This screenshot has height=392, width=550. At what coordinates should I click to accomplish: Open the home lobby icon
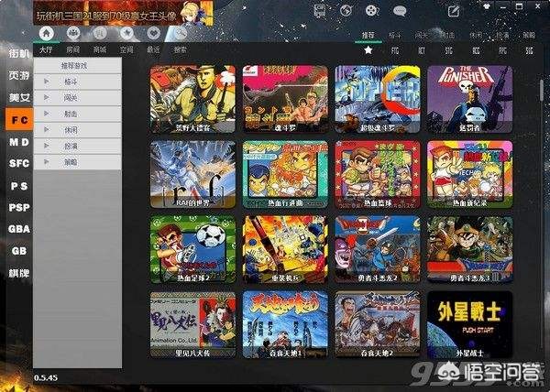click(x=47, y=34)
